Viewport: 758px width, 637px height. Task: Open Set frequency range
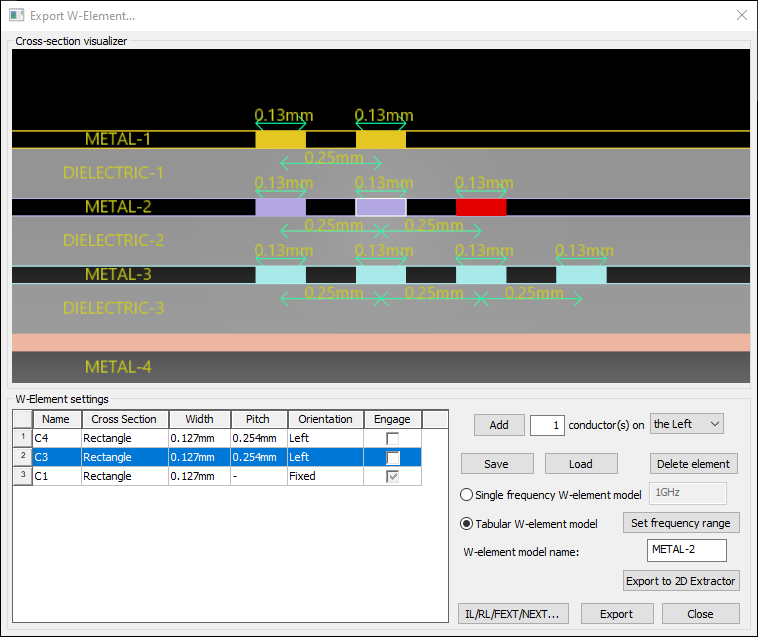click(x=682, y=523)
